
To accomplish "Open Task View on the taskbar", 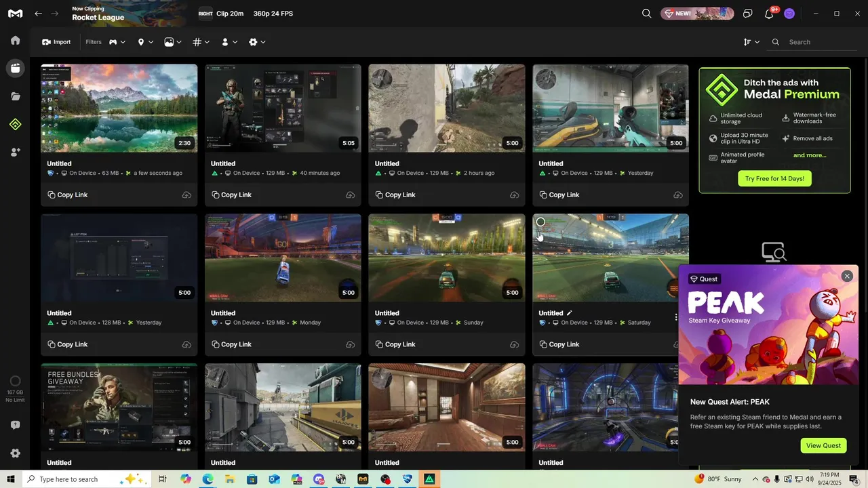I will [163, 479].
